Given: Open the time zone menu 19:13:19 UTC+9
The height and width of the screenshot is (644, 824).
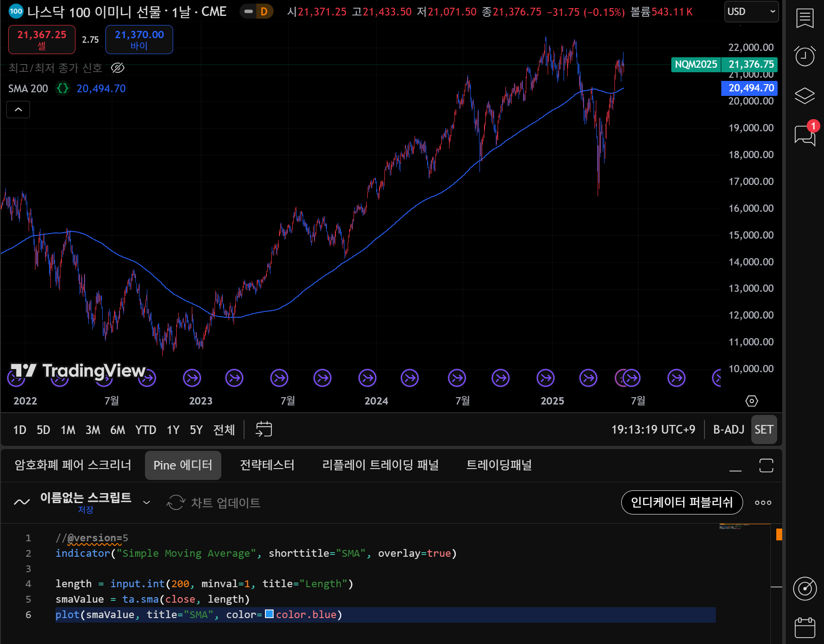Looking at the screenshot, I should coord(653,429).
